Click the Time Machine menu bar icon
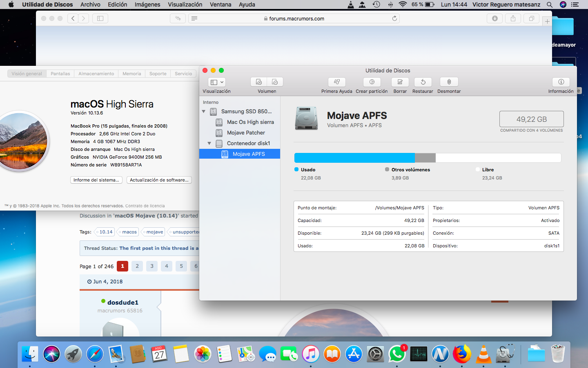 tap(376, 4)
